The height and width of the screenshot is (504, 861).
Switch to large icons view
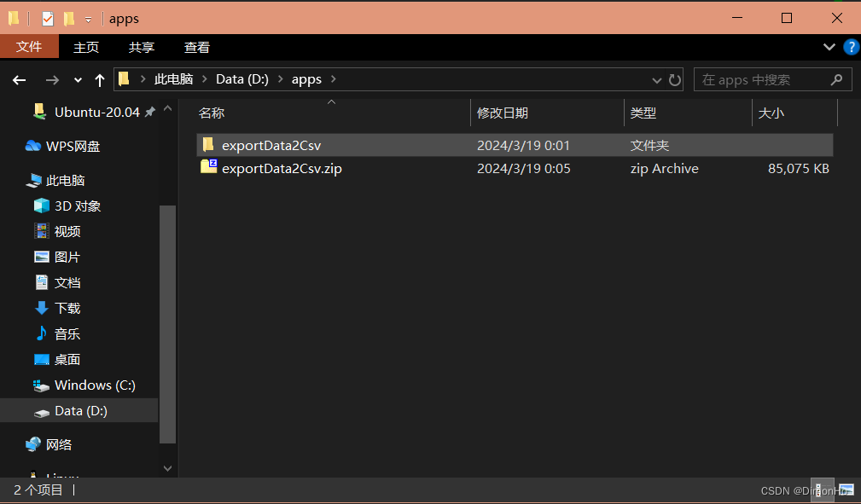pyautogui.click(x=846, y=490)
